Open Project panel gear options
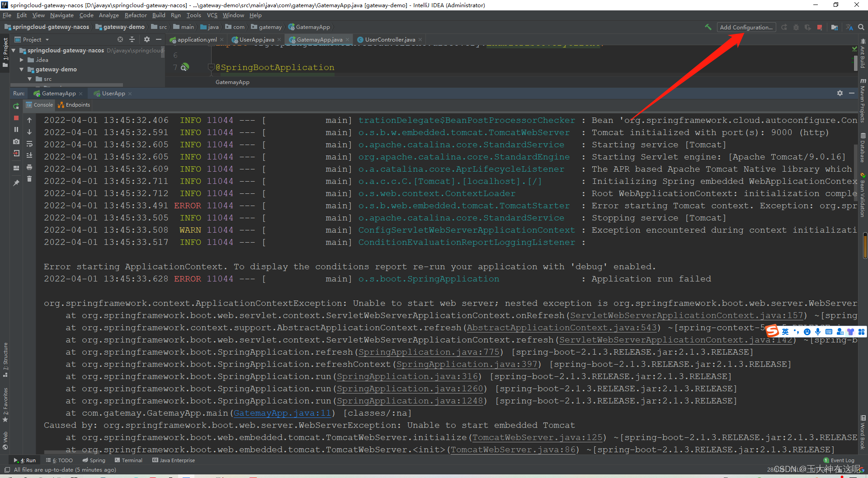Screen dimensions: 868x478 pyautogui.click(x=147, y=39)
